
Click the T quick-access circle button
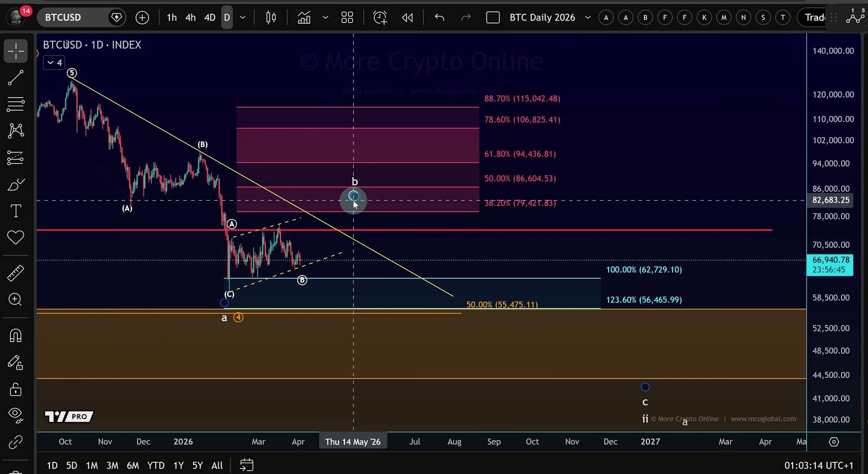point(783,17)
